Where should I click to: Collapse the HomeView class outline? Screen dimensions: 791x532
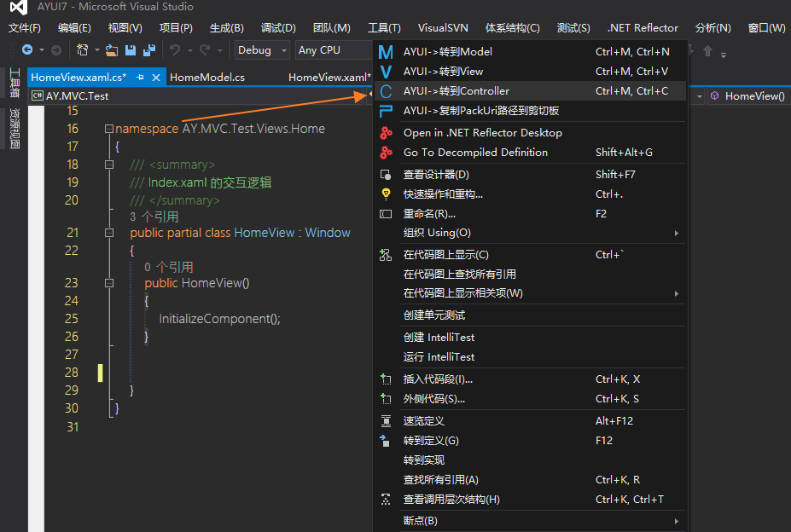click(x=109, y=233)
